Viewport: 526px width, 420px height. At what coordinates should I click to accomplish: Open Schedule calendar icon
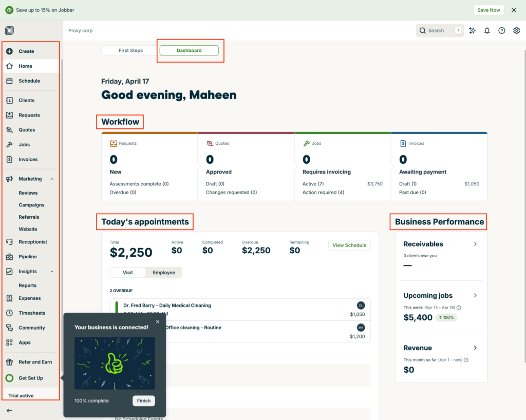pyautogui.click(x=9, y=81)
